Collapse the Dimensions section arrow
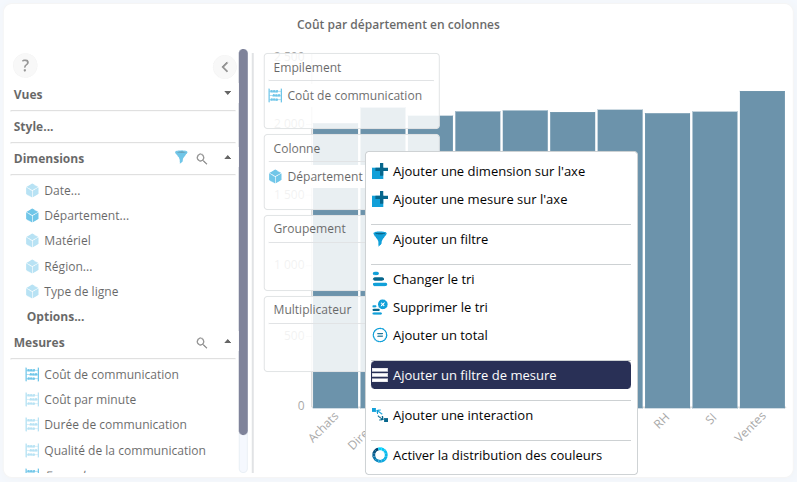797x482 pixels. (x=227, y=158)
